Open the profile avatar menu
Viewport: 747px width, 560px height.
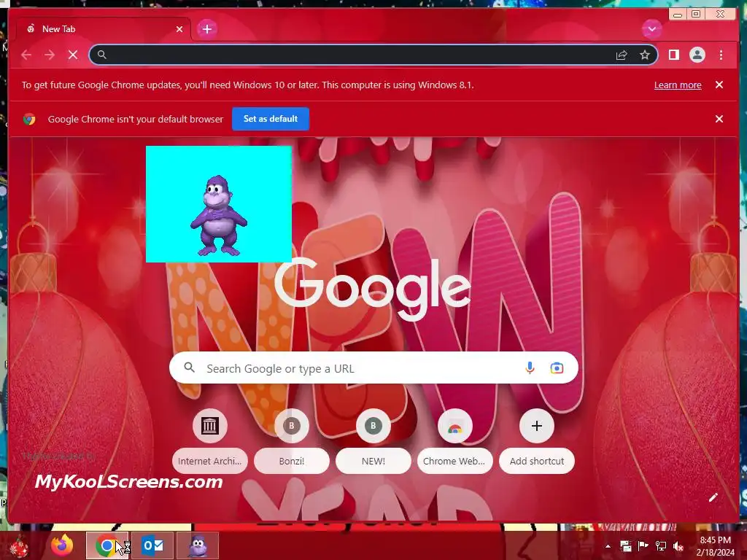point(697,55)
